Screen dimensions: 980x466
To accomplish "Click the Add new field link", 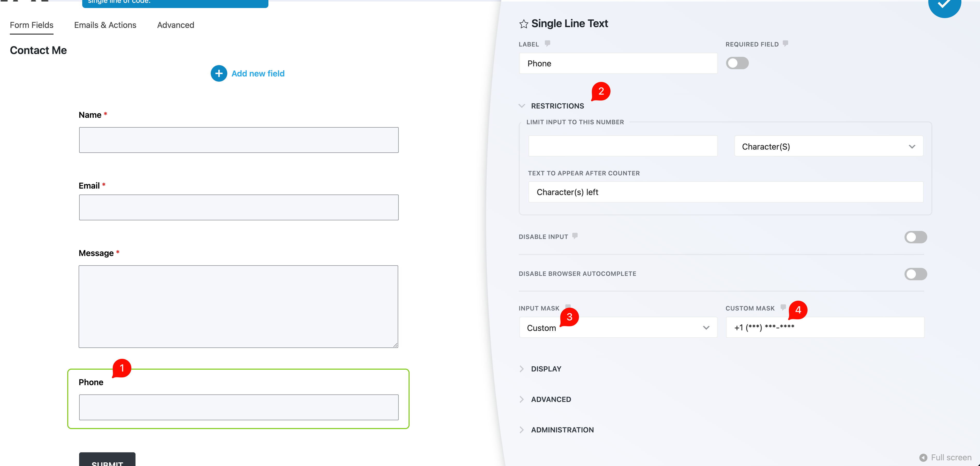I will click(x=258, y=73).
